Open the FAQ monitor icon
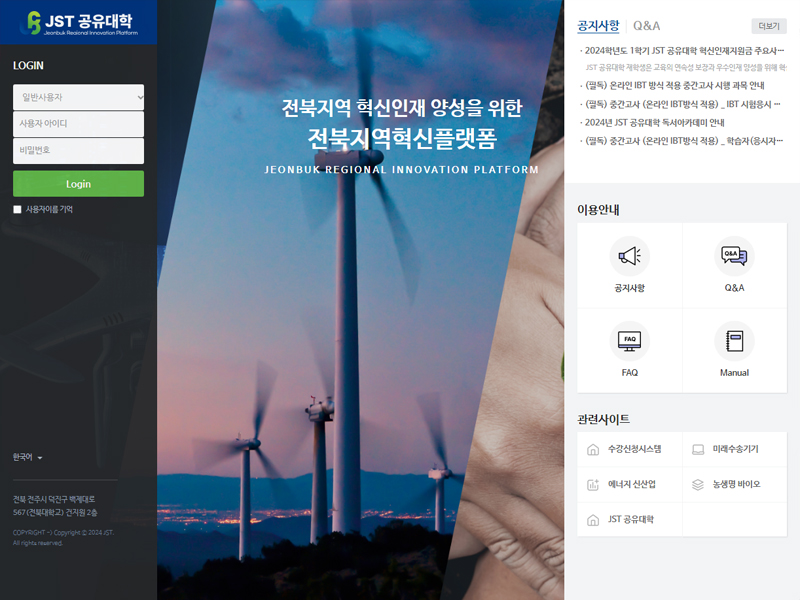800x600 pixels. click(630, 341)
